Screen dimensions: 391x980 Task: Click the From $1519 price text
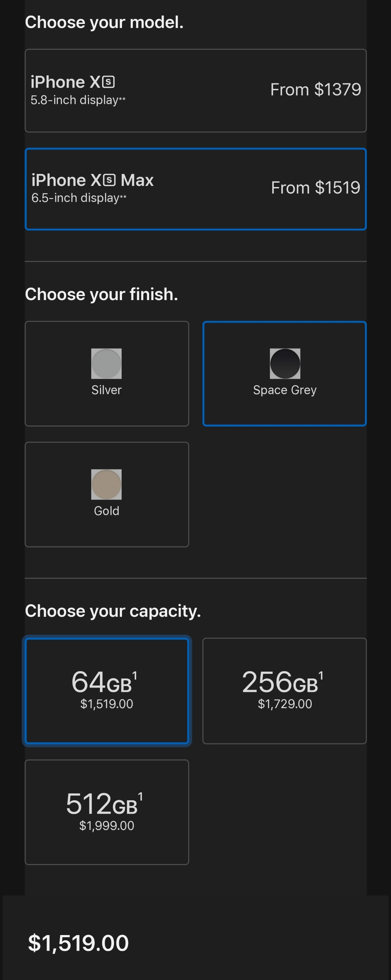[315, 187]
